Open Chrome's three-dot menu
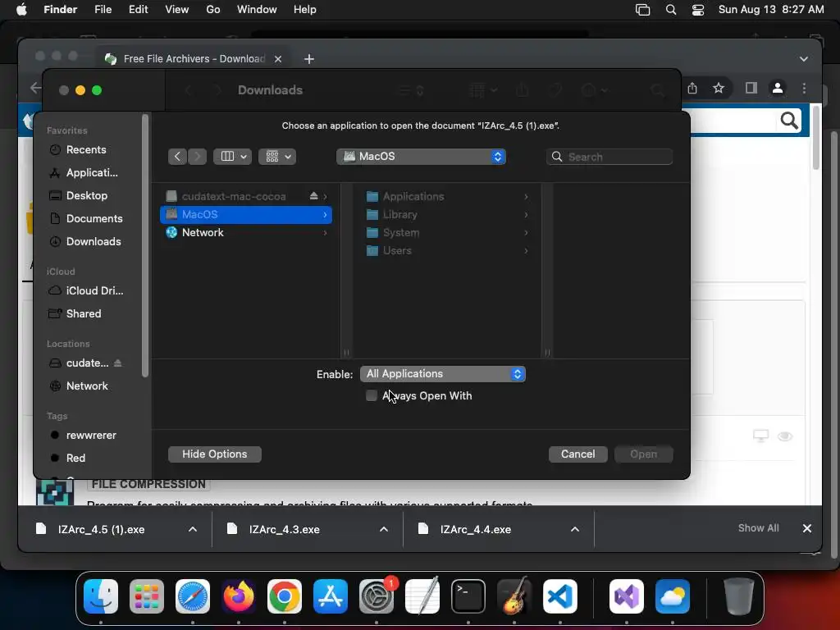The image size is (840, 630). (x=804, y=89)
